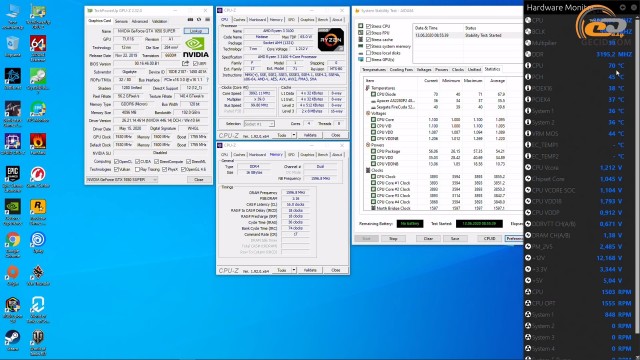Image resolution: width=640 pixels, height=360 pixels.
Task: Collapse Powers tree group in AIDA64
Action: [x=367, y=145]
